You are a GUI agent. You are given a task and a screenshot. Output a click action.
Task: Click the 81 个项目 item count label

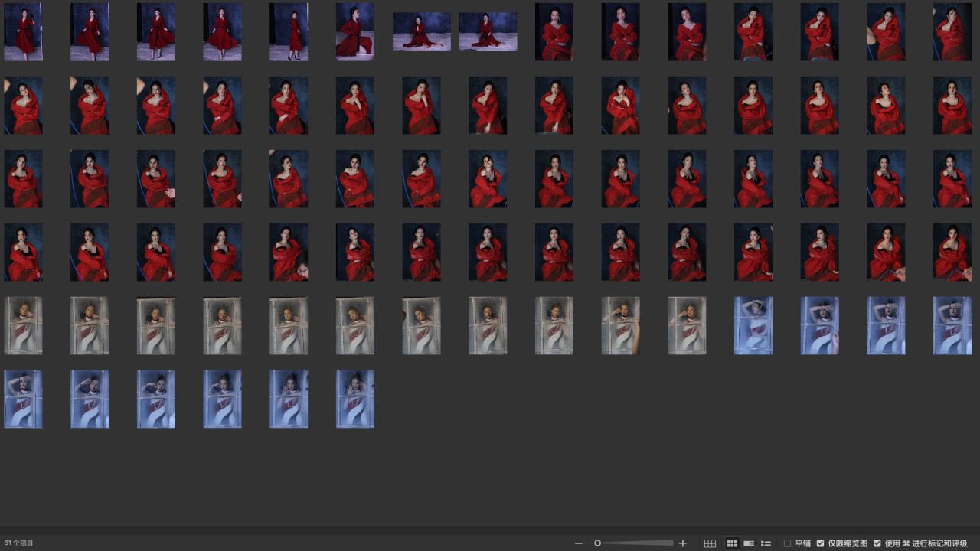19,543
